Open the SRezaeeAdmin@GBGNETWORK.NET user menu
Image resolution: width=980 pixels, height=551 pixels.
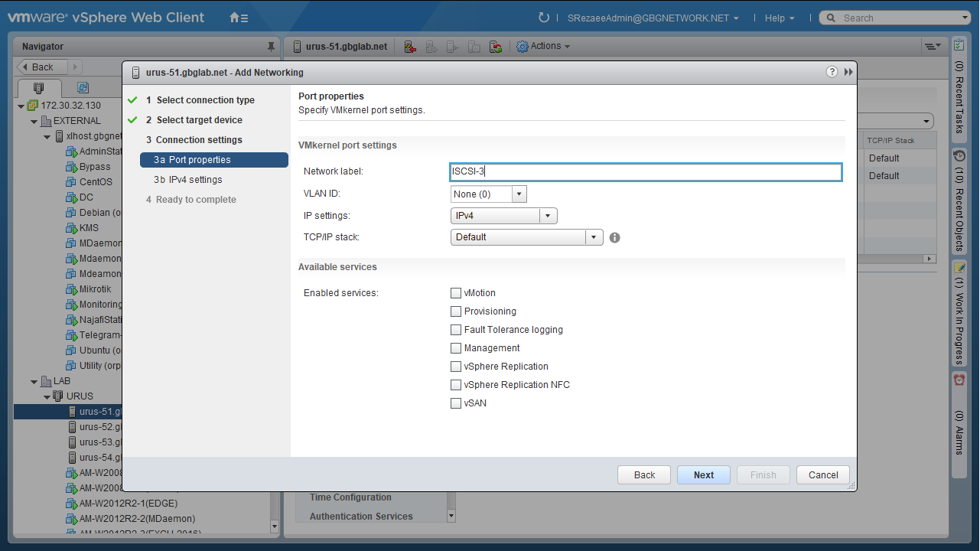pyautogui.click(x=653, y=18)
